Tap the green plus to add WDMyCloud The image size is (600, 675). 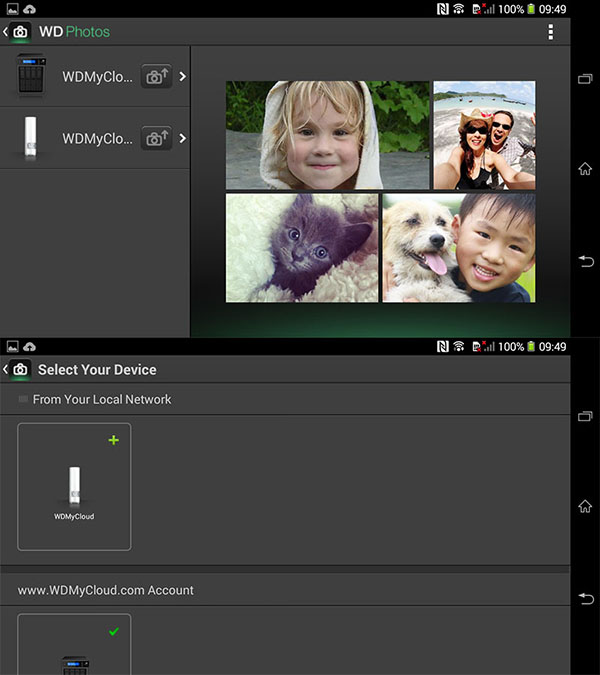pyautogui.click(x=114, y=440)
